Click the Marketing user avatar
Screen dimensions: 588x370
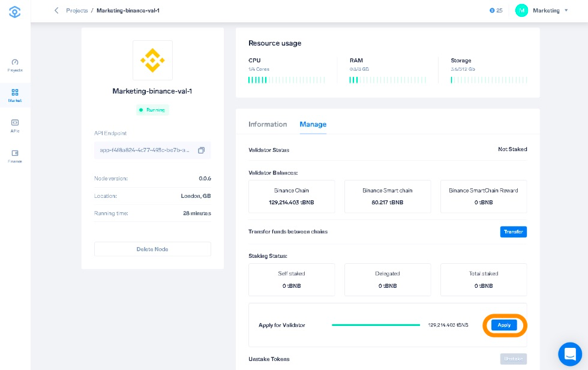[521, 11]
